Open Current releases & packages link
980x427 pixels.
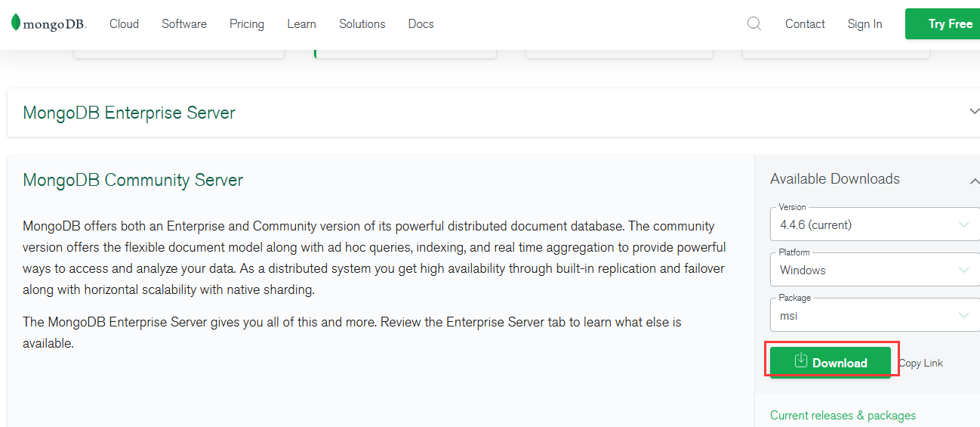(x=843, y=416)
